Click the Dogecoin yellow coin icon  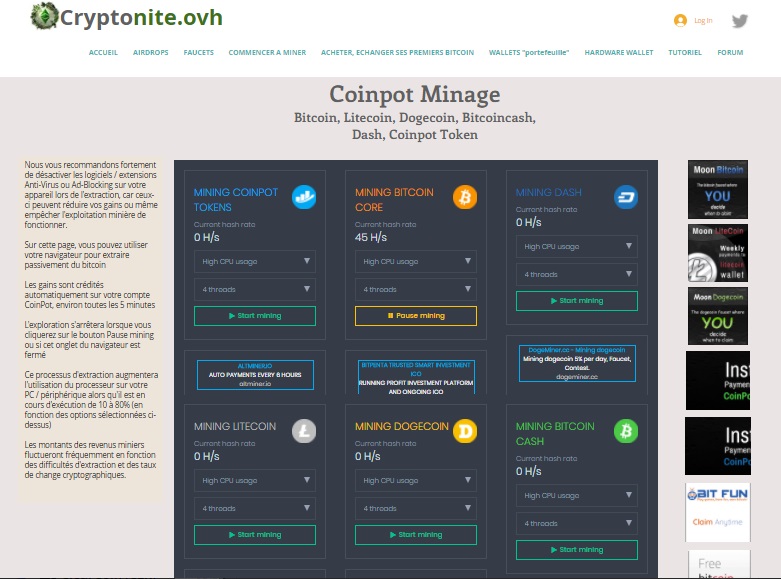pyautogui.click(x=465, y=431)
